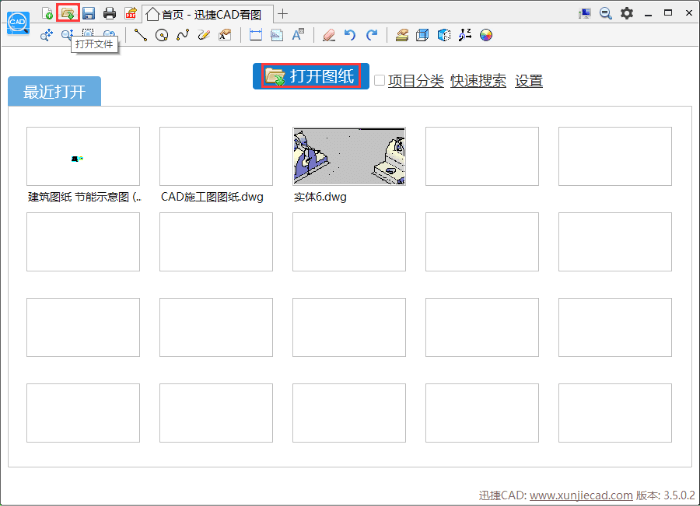700x506 pixels.
Task: Click the CAD施工图图纸.dwg file name
Action: coord(212,197)
